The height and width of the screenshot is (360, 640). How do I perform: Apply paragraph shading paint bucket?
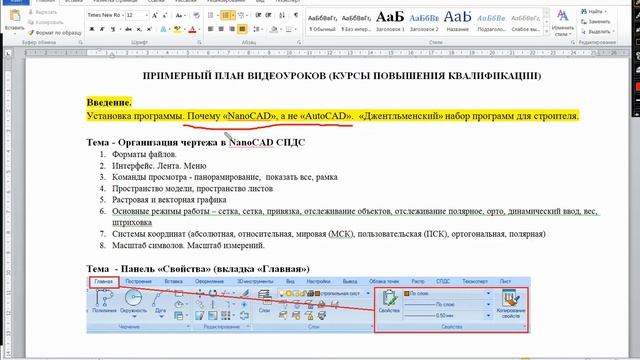coord(274,29)
